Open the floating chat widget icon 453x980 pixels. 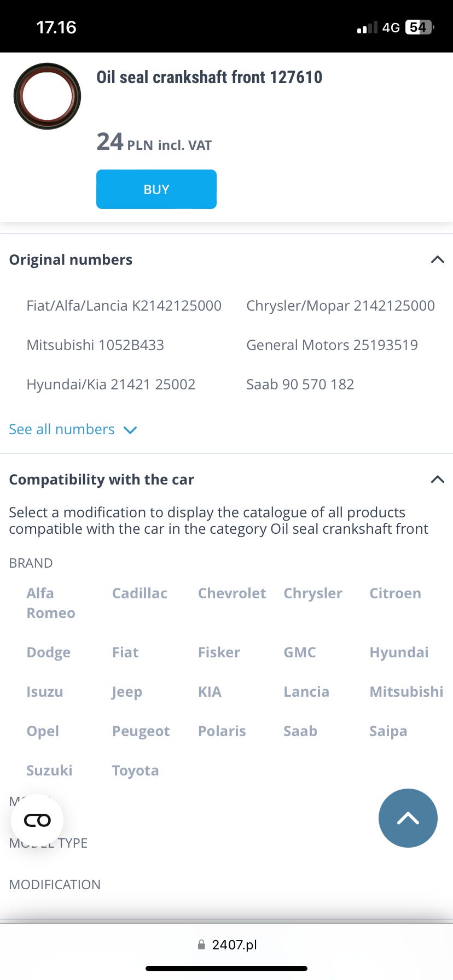[x=37, y=820]
